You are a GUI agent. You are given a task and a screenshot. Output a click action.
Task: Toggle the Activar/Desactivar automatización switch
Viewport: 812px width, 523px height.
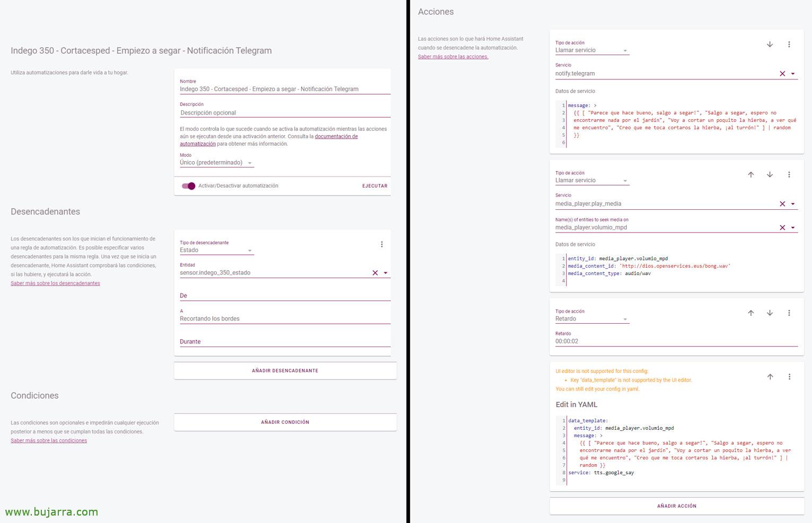point(188,186)
